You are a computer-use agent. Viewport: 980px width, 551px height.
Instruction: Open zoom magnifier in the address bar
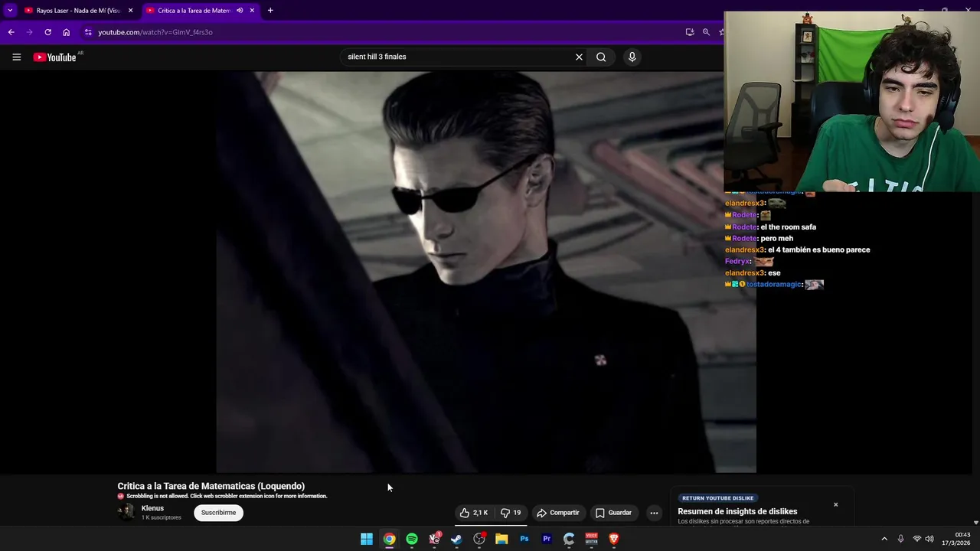click(706, 32)
